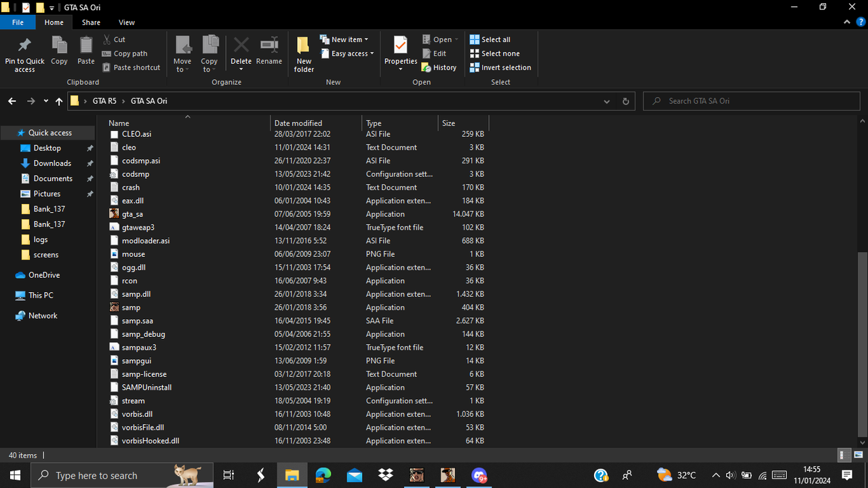This screenshot has width=868, height=488.
Task: Sort files by the Size column header
Action: click(x=463, y=123)
